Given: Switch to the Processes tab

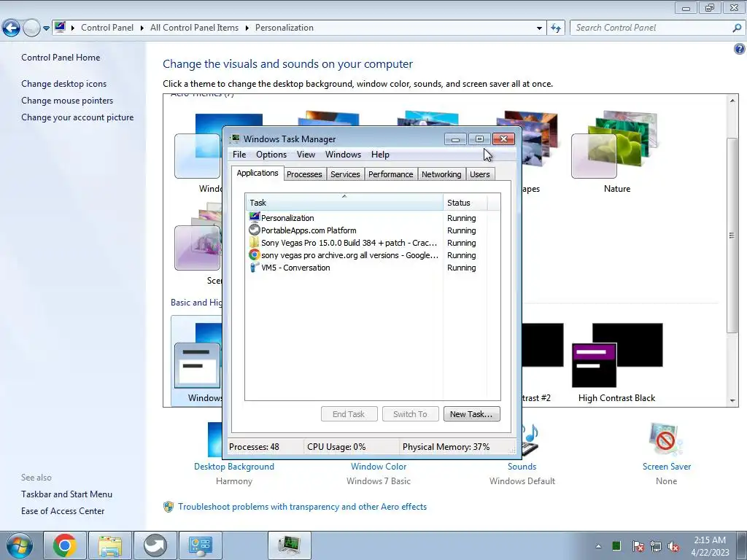Looking at the screenshot, I should click(x=304, y=174).
